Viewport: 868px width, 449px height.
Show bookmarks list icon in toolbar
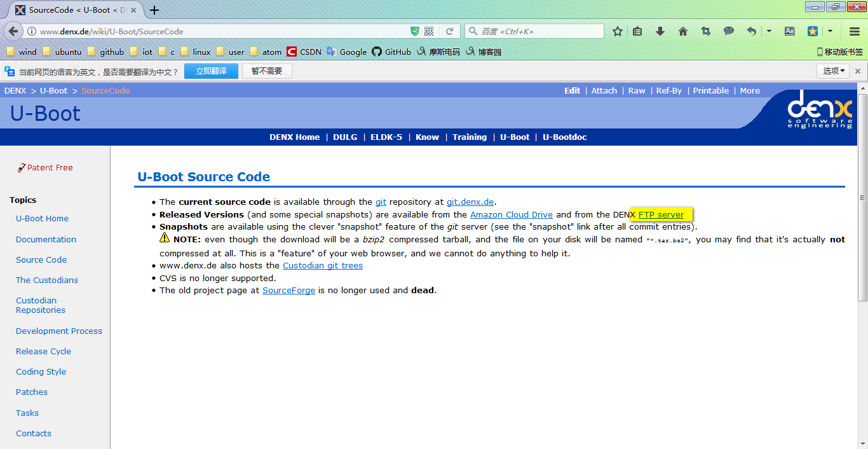click(x=637, y=31)
